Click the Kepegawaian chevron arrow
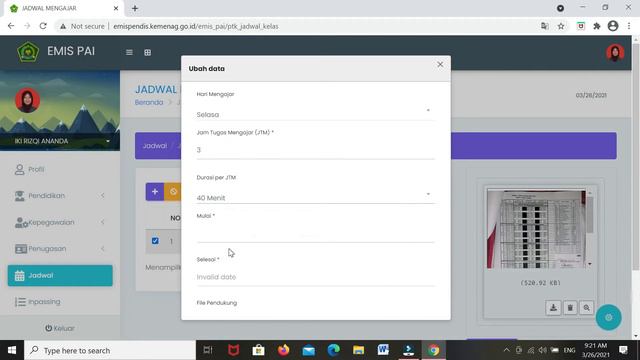This screenshot has width=640, height=360. 102,222
